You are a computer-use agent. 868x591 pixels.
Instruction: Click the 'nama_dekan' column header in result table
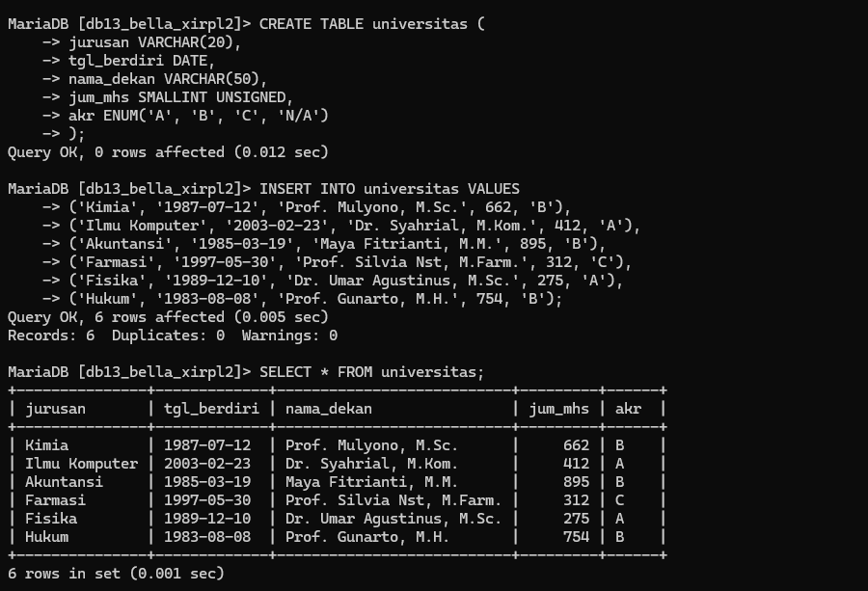328,409
